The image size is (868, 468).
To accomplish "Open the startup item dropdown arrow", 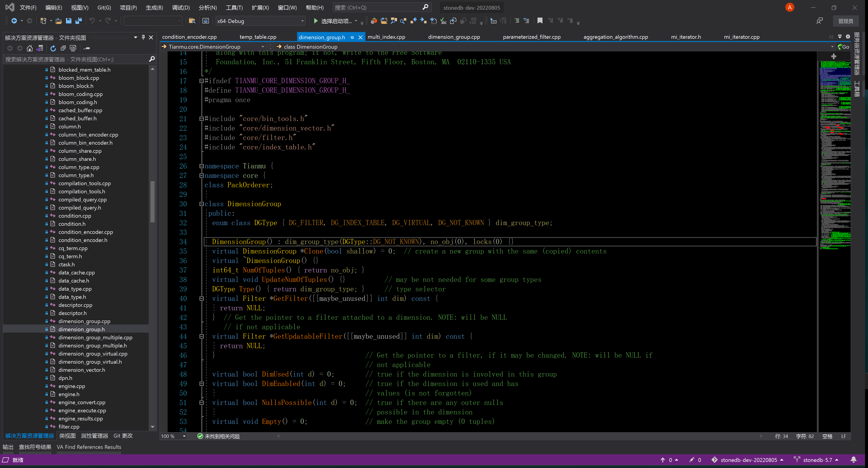I will (x=356, y=21).
